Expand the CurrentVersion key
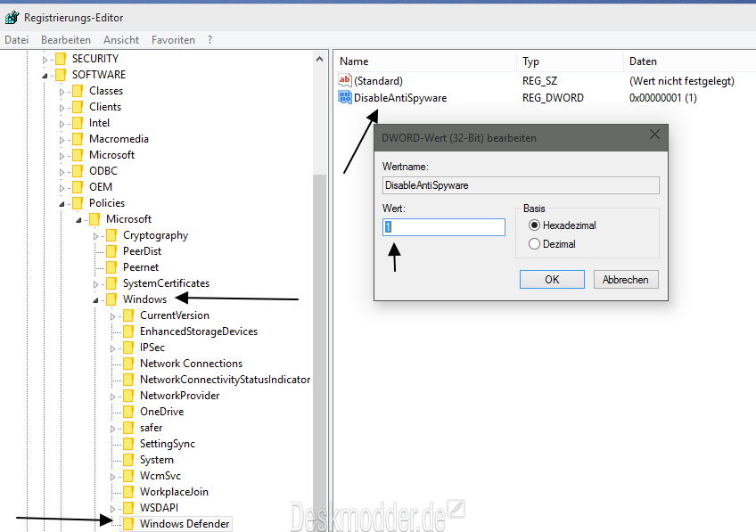Viewport: 756px width, 532px height. point(112,316)
